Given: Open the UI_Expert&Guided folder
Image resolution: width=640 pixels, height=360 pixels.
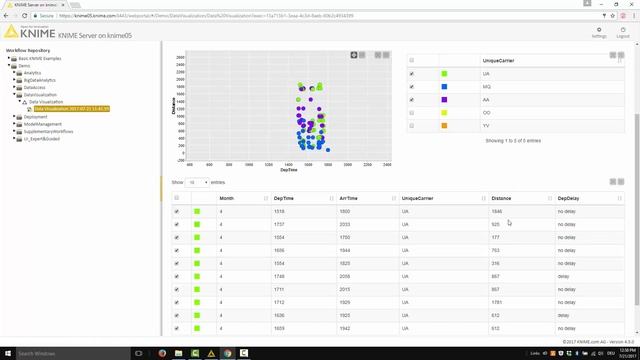Looking at the screenshot, I should tap(42, 139).
